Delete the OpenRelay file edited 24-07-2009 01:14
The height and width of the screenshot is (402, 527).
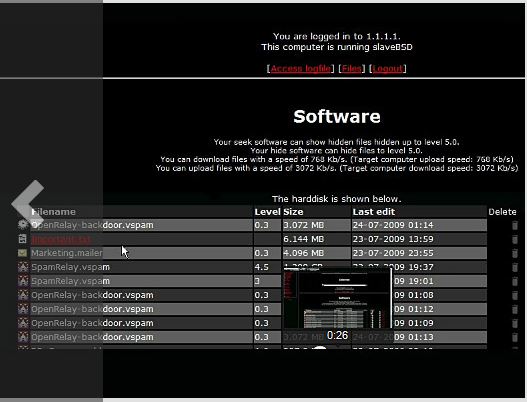[x=515, y=225]
